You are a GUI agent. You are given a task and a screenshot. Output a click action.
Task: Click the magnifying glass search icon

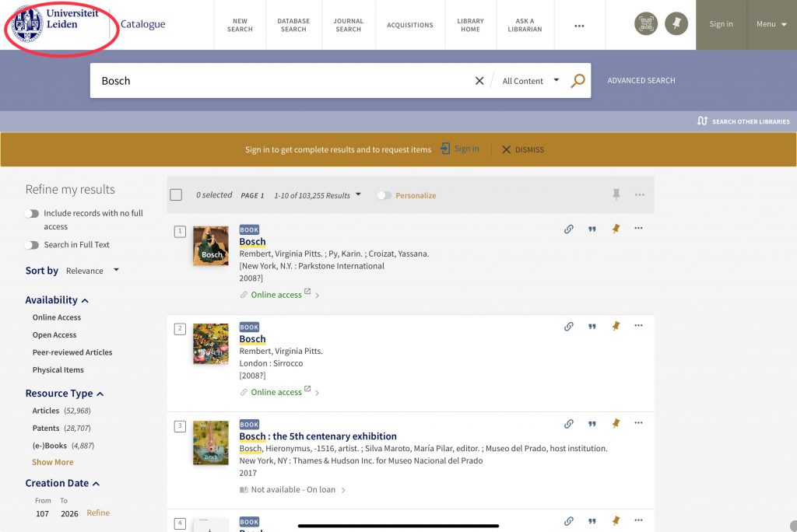(578, 81)
